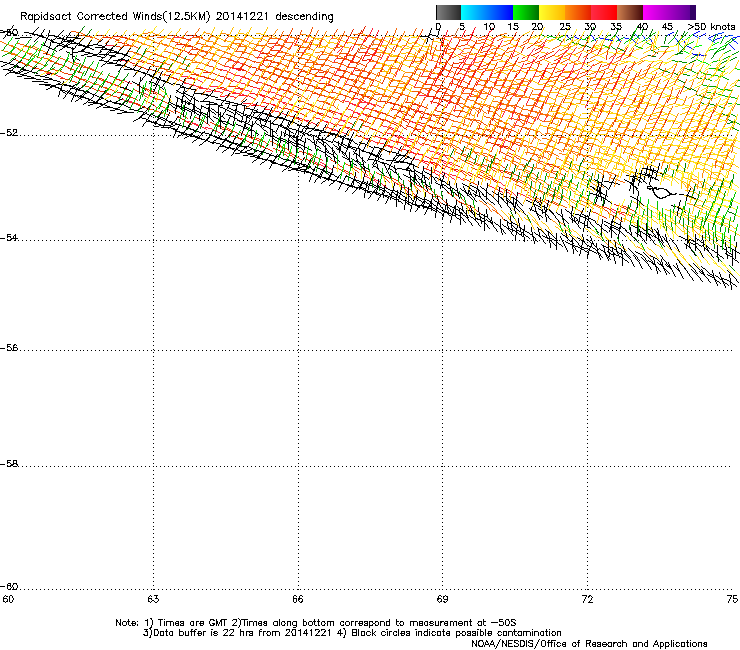Click the brown 35-40 knots color swatch
The image size is (740, 650).
pyautogui.click(x=630, y=12)
